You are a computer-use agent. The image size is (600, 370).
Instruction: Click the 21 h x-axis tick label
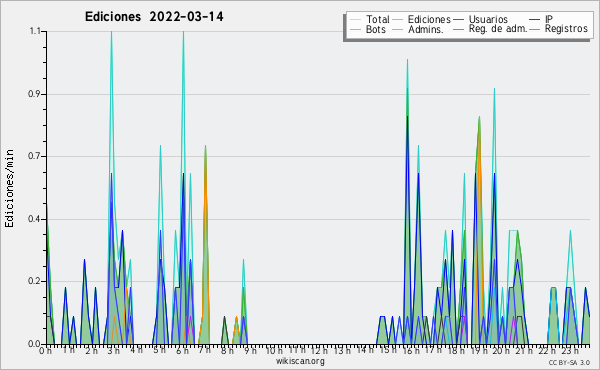(523, 350)
